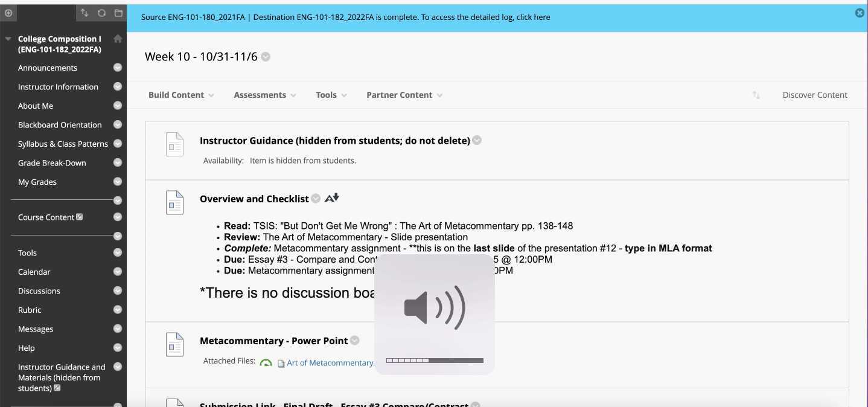868x407 pixels.
Task: Click Ally alternative formats icon
Action: [332, 198]
